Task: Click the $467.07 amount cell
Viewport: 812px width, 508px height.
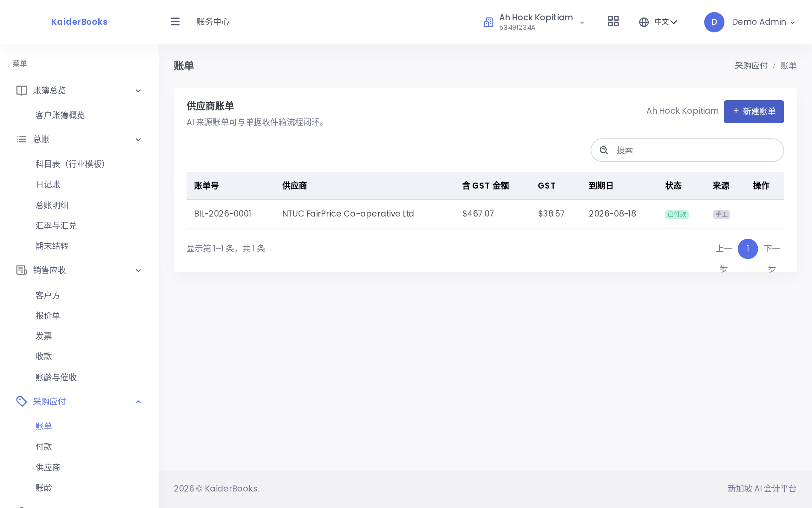Action: tap(478, 214)
